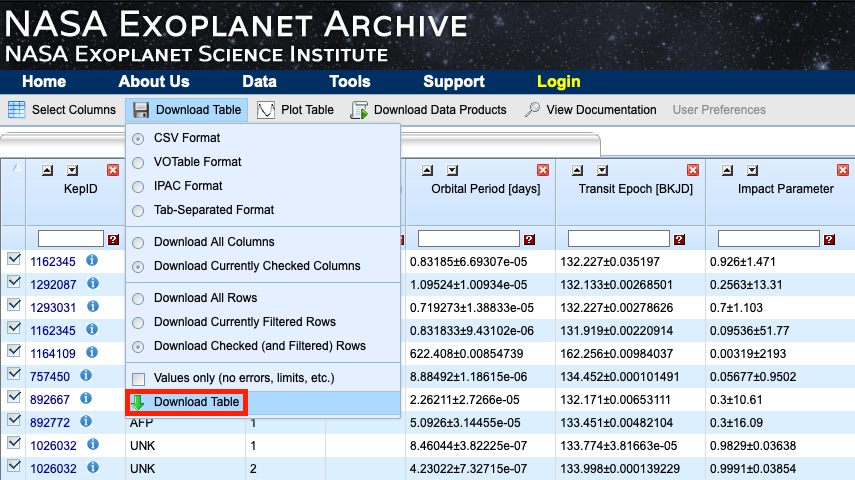The image size is (855, 480).
Task: Click the Download Data Products icon
Action: tap(359, 110)
